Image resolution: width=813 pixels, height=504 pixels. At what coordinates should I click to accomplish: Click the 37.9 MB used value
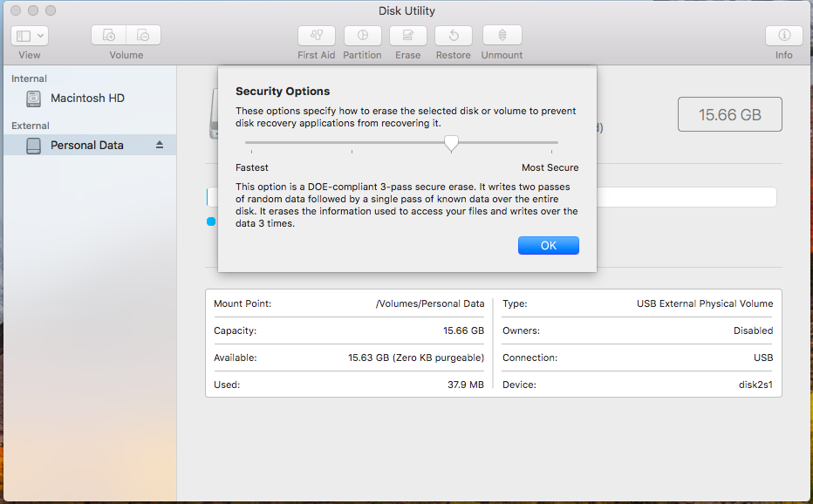click(x=466, y=385)
